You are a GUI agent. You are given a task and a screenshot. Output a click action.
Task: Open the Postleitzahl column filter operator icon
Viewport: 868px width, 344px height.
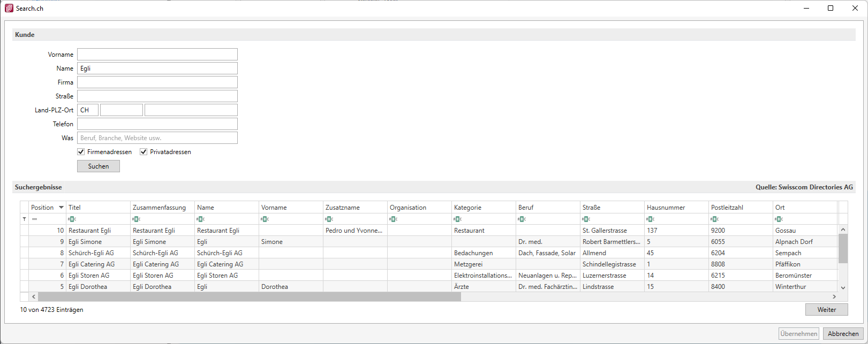click(715, 219)
